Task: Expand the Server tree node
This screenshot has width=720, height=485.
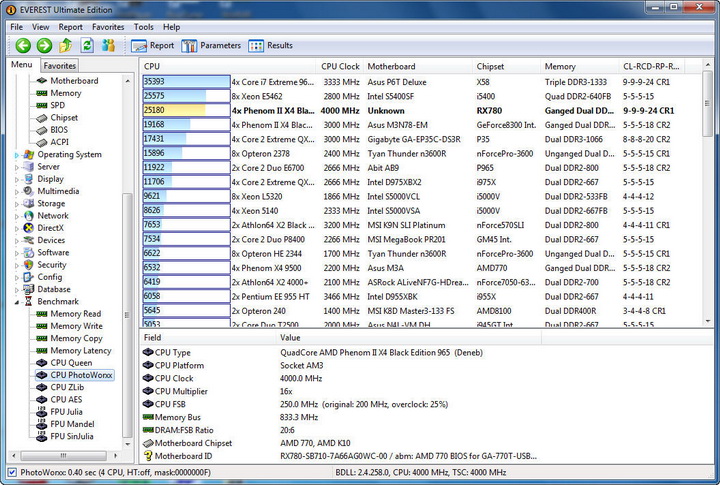Action: [17, 167]
